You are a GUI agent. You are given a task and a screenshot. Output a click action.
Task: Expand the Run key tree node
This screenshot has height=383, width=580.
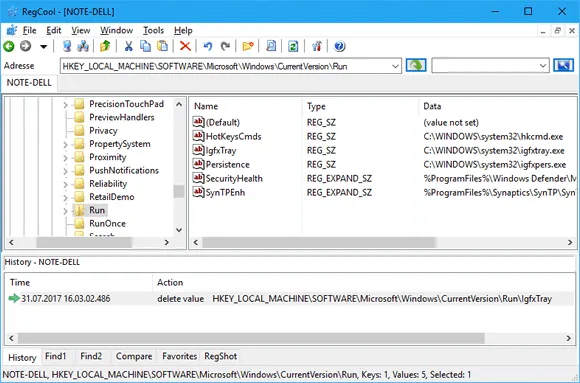click(x=65, y=211)
